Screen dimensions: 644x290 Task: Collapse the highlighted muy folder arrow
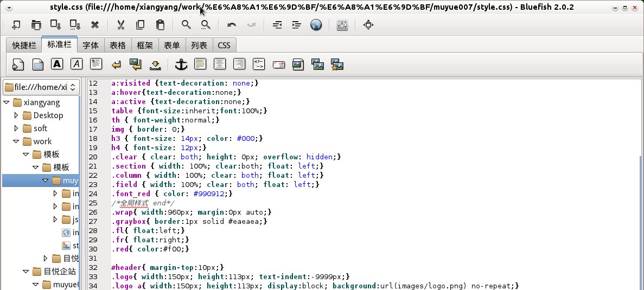click(46, 181)
